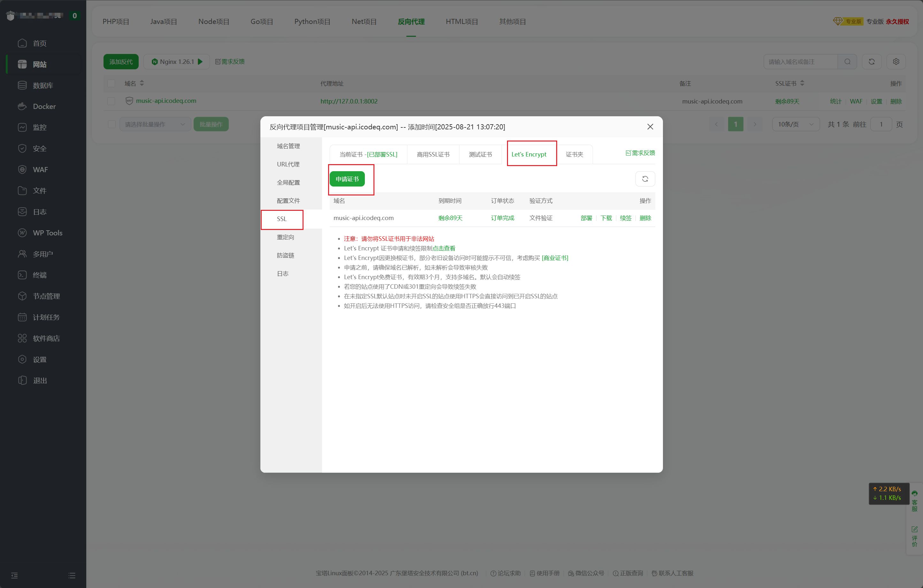923x588 pixels.
Task: Go to next page chevron
Action: tap(755, 124)
